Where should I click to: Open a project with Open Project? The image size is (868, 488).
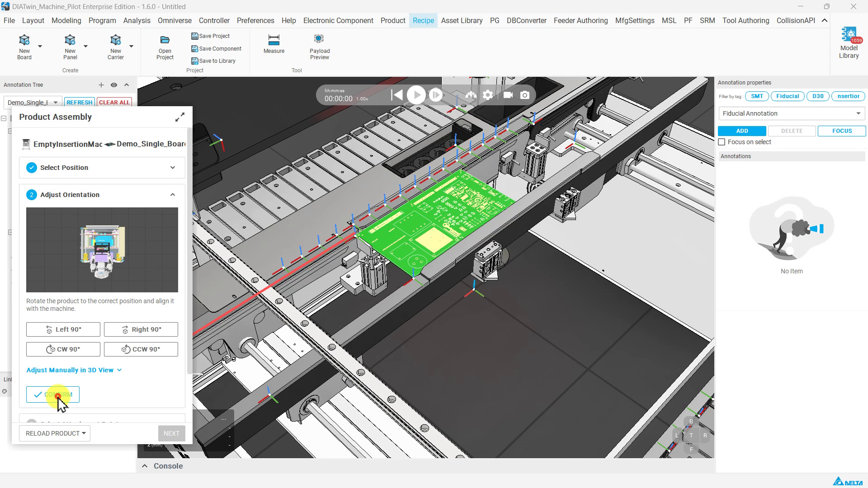165,47
